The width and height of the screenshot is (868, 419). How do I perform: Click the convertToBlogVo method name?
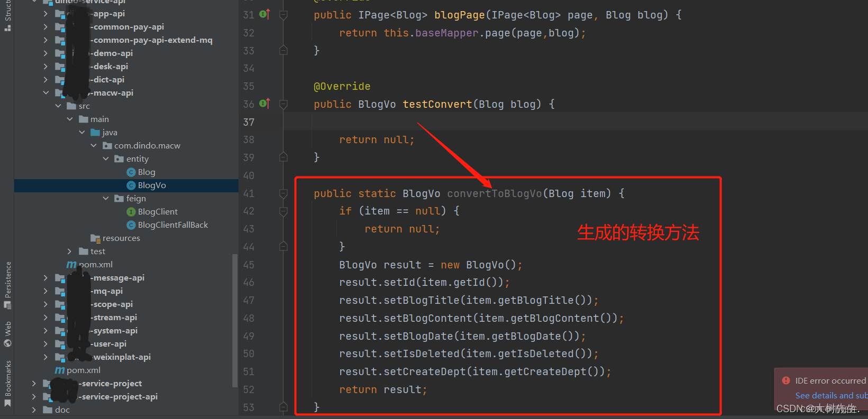point(495,193)
